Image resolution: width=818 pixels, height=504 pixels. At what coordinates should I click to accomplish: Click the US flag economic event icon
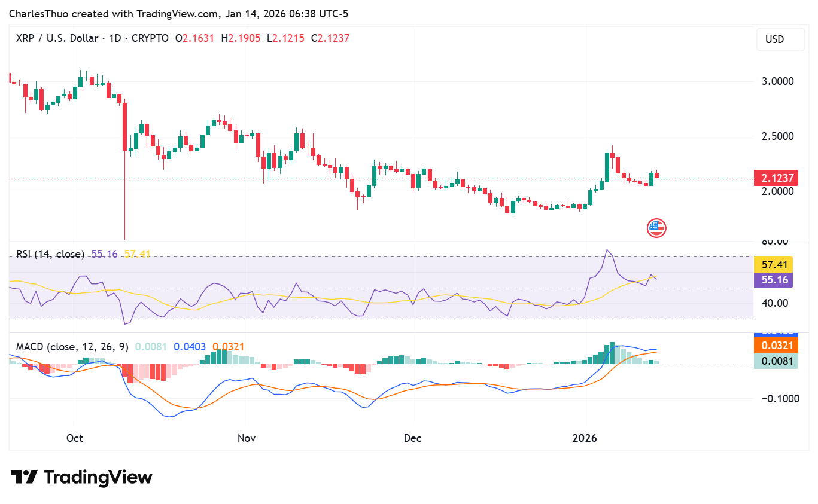[656, 228]
